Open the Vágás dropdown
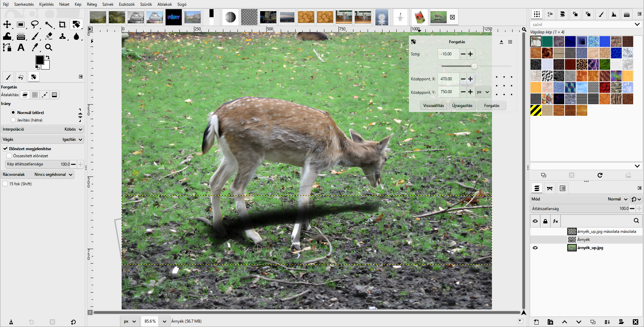The width and height of the screenshot is (644, 327). click(x=43, y=139)
